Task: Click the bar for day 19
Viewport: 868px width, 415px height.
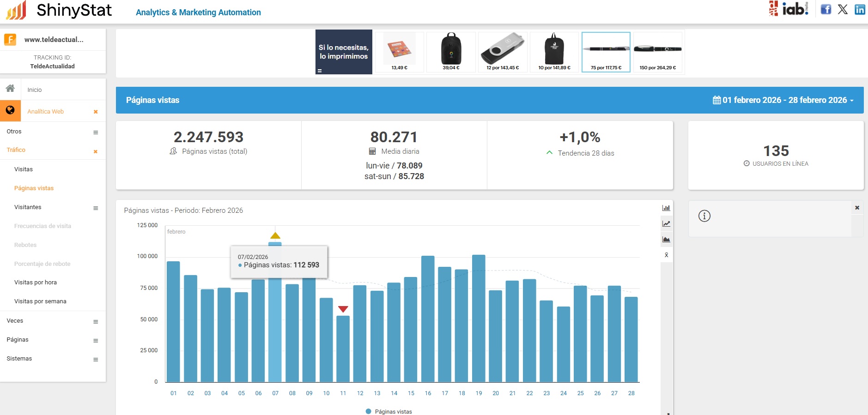Action: pos(479,319)
